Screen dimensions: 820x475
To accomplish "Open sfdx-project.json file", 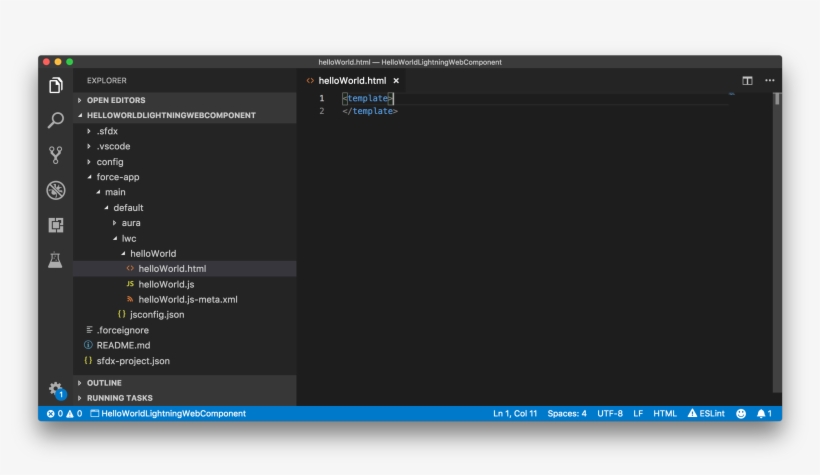I will pyautogui.click(x=185, y=361).
